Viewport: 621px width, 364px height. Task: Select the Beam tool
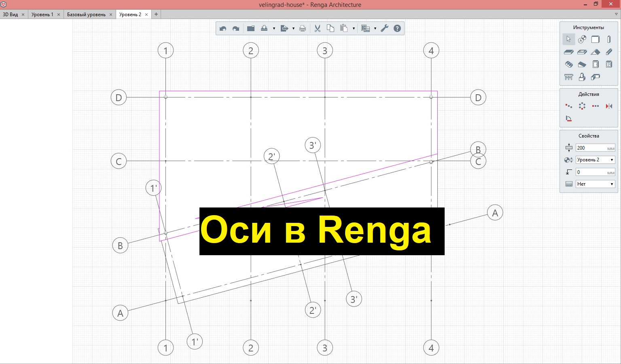click(x=609, y=52)
